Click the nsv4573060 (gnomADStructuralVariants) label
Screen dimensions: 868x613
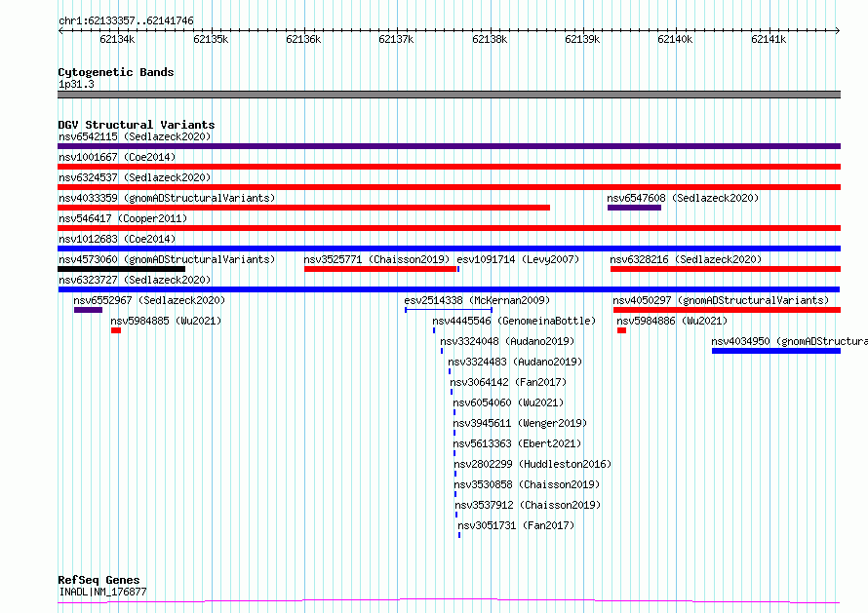coord(167,259)
